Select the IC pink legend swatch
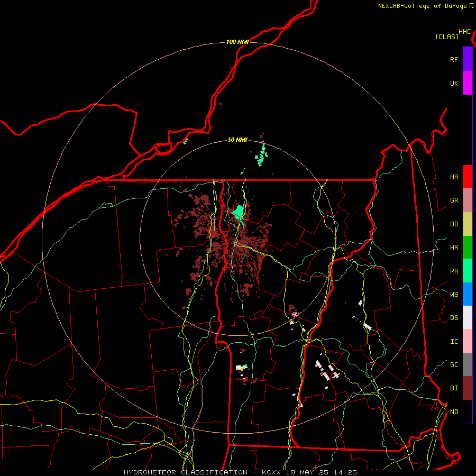 coord(467,341)
